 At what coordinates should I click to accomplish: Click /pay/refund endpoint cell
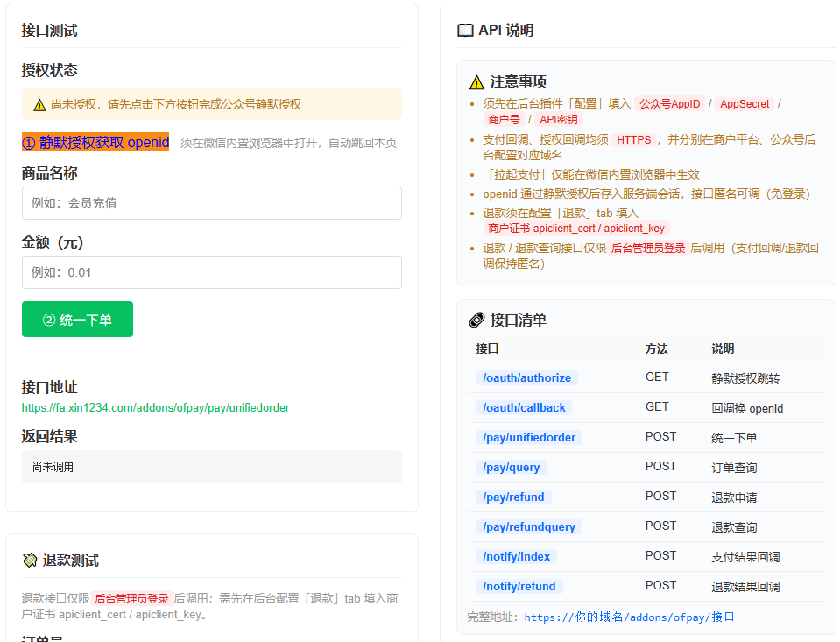pyautogui.click(x=513, y=497)
